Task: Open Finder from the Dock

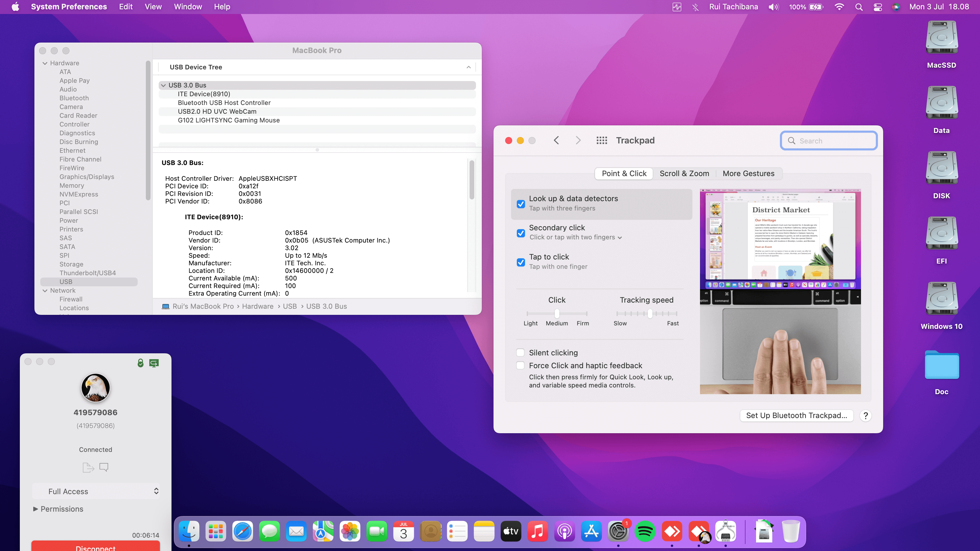Action: click(189, 531)
